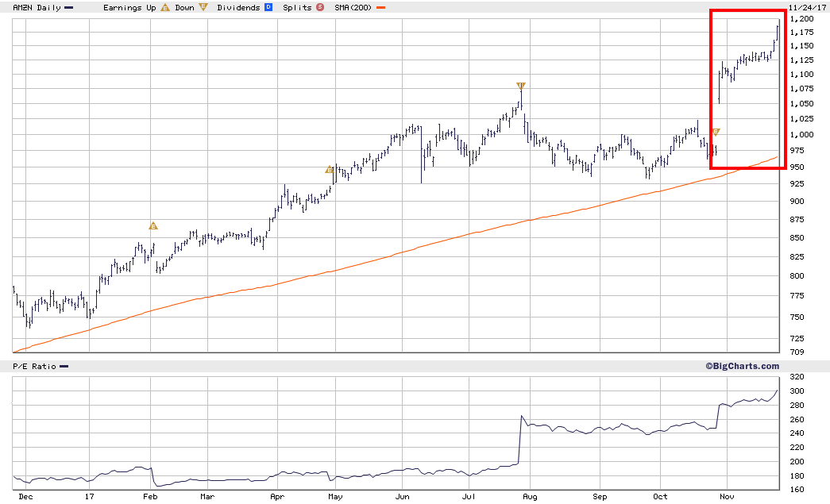Click the 280 P/E axis label
Image resolution: width=830 pixels, height=504 pixels.
pos(797,406)
